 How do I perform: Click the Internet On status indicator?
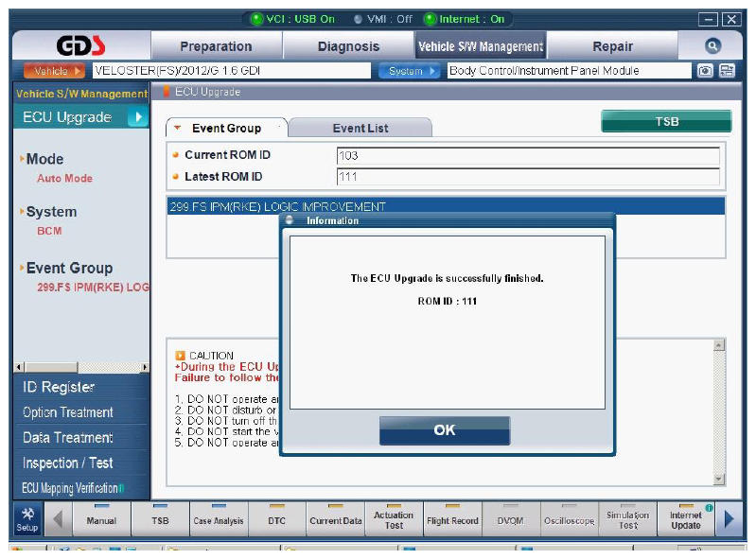[465, 19]
